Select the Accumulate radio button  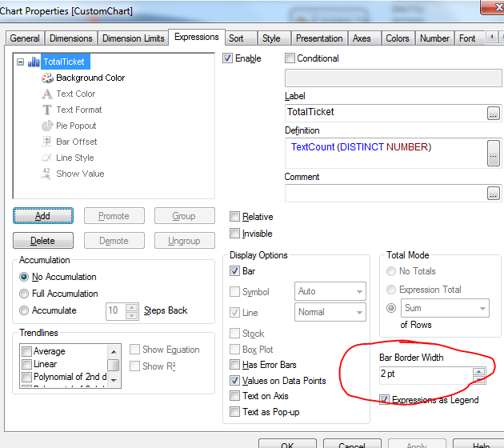point(24,310)
